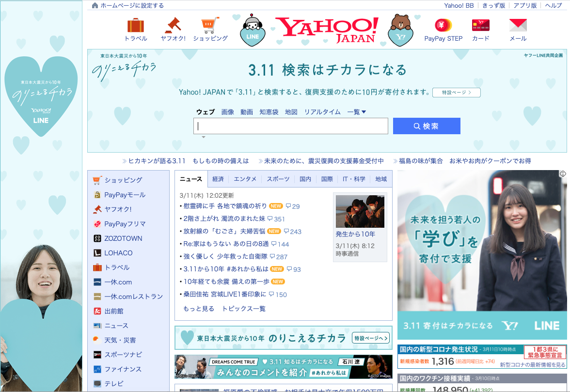
Task: Click the ZOZOTOWN icon in sidebar
Action: coord(97,238)
